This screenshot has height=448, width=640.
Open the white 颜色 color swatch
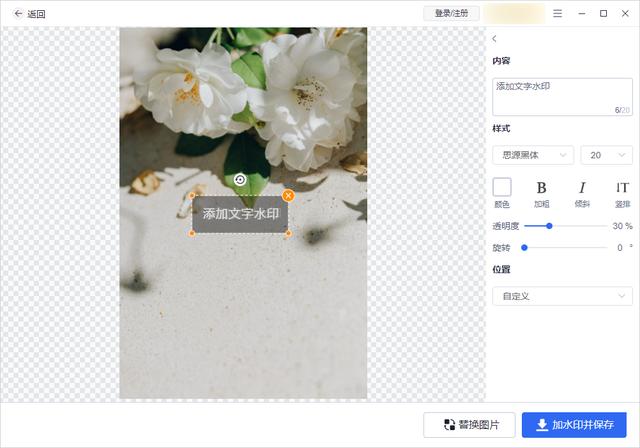pyautogui.click(x=502, y=187)
